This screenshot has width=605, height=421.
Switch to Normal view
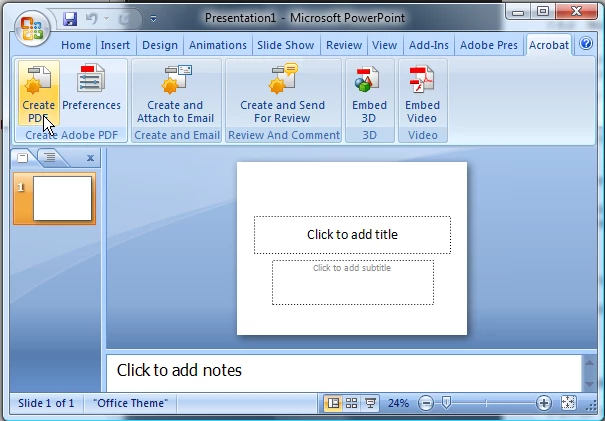pos(333,403)
